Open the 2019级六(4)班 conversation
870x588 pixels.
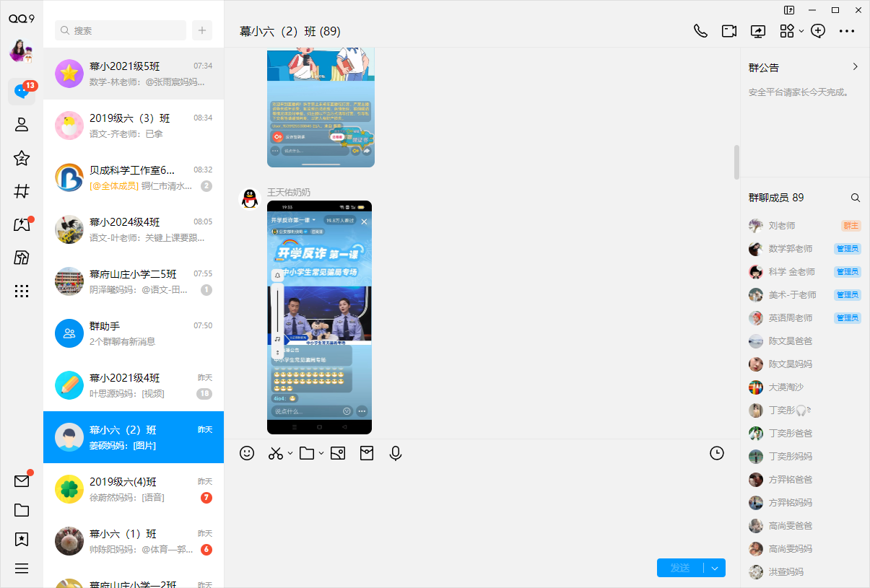pos(134,489)
